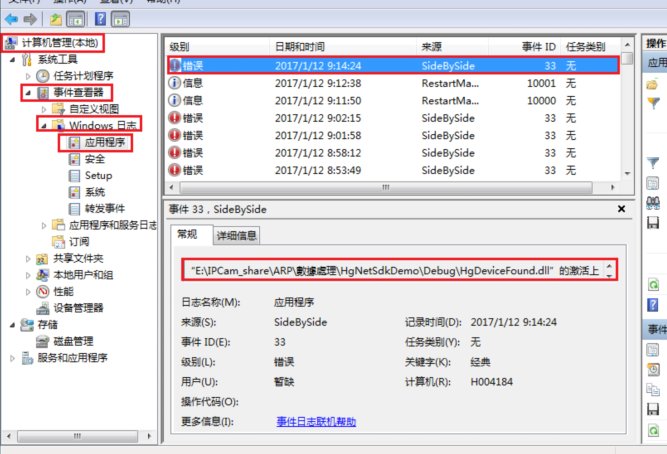Viewport: 667px width, 454px height.
Task: Select 事件查看器 in the tree
Action: pos(78,92)
